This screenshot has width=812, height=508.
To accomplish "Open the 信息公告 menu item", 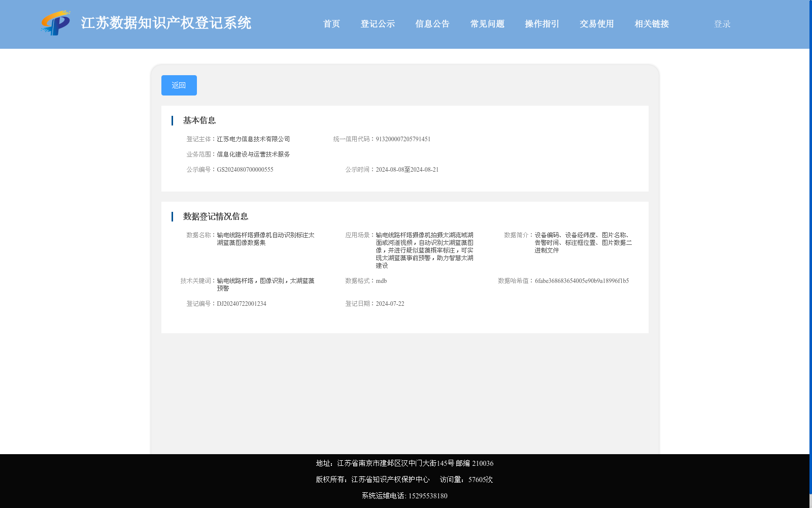I will point(432,24).
